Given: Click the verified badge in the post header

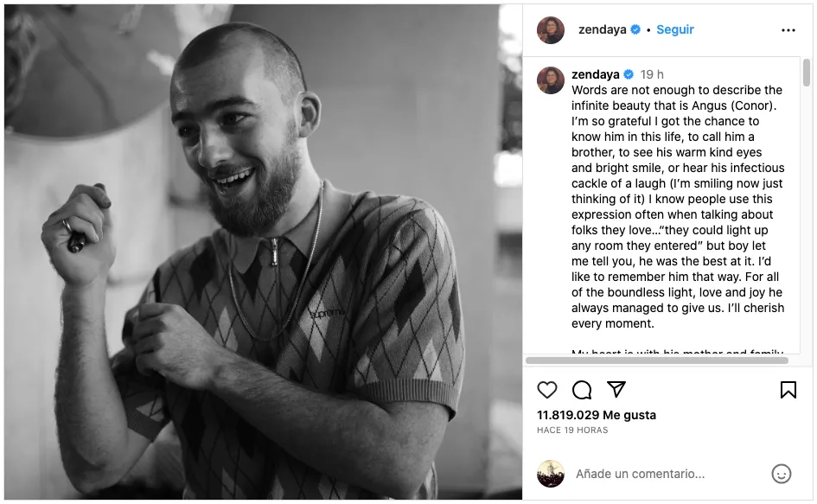Looking at the screenshot, I should (635, 29).
